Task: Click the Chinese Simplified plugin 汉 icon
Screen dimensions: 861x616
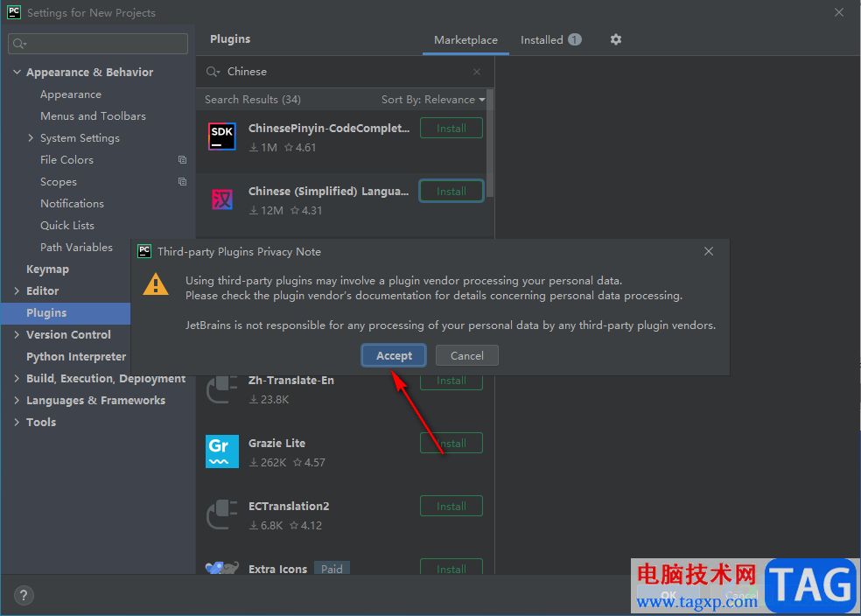Action: (222, 199)
